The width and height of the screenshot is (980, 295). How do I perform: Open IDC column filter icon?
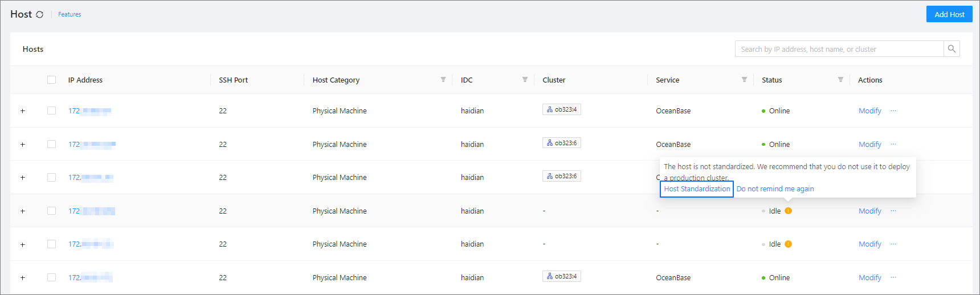pos(525,80)
